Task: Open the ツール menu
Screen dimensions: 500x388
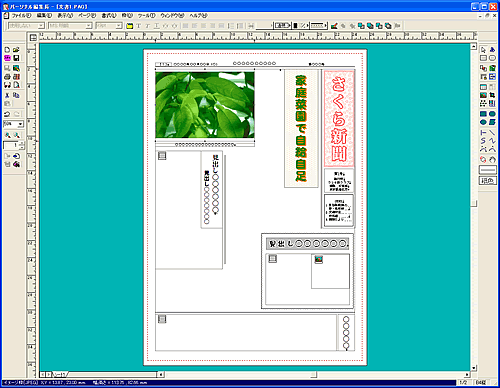Action: (147, 16)
